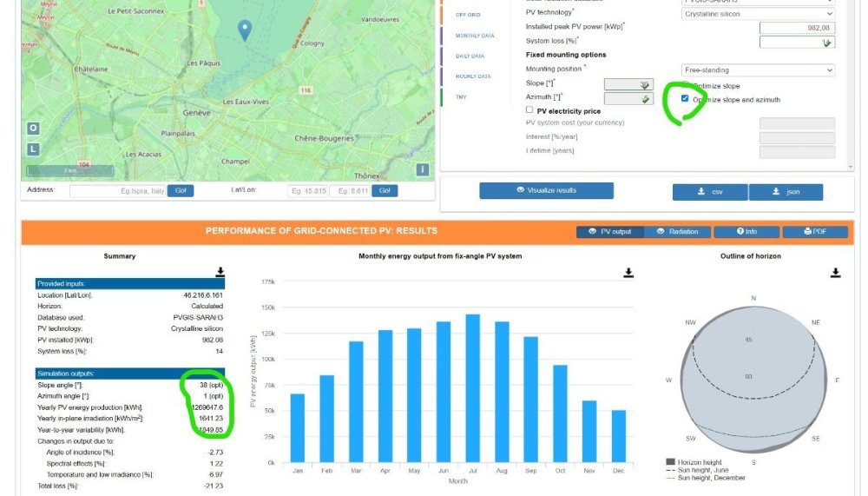Click the 'O' map overlay button
Viewport: 868px width, 496px height.
[33, 128]
